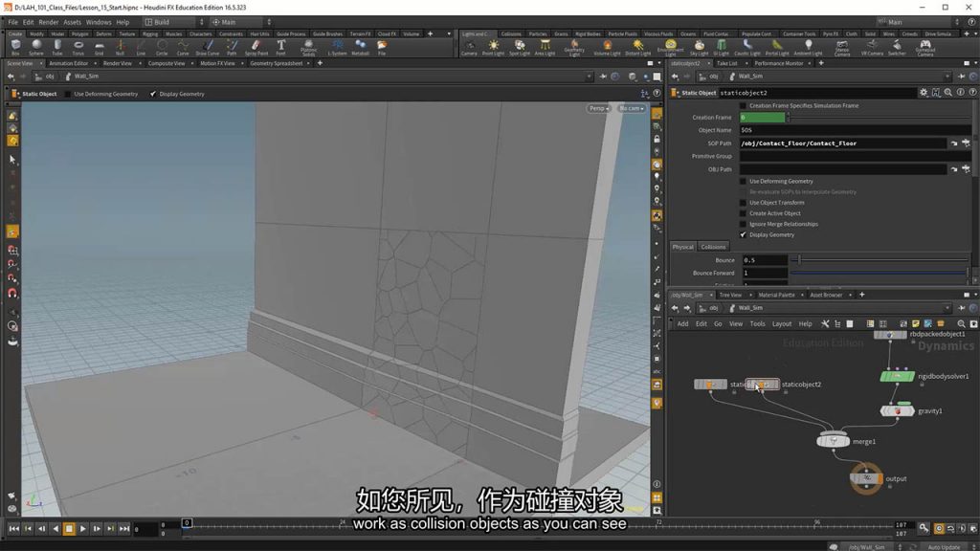Click the File shelf tool

[x=381, y=48]
